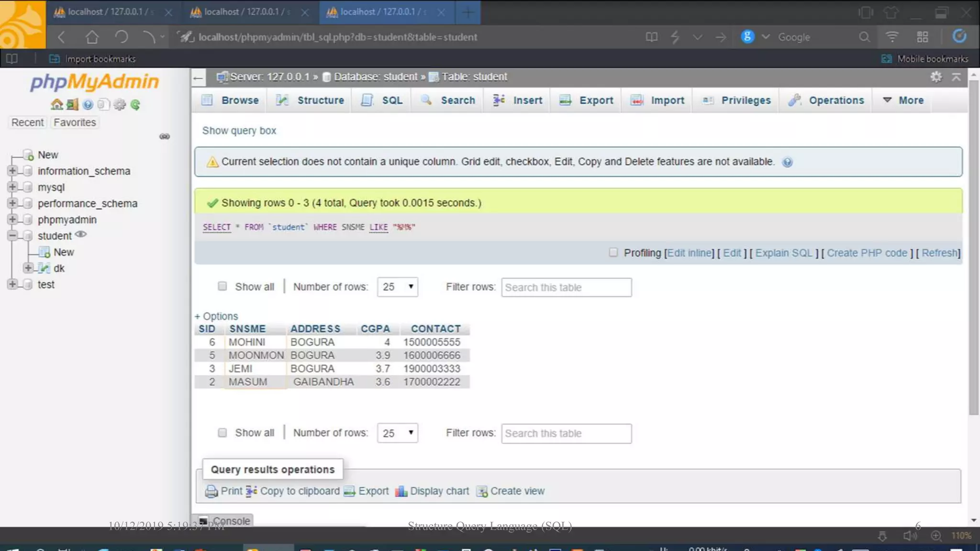Click the Show query box link
Screen dimensions: 980x551
pyautogui.click(x=239, y=131)
